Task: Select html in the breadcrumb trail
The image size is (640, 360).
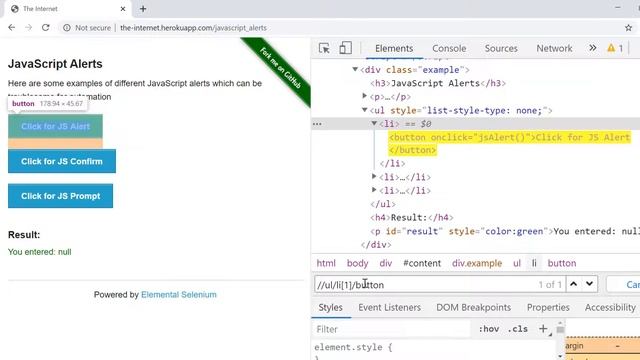Action: pyautogui.click(x=326, y=263)
